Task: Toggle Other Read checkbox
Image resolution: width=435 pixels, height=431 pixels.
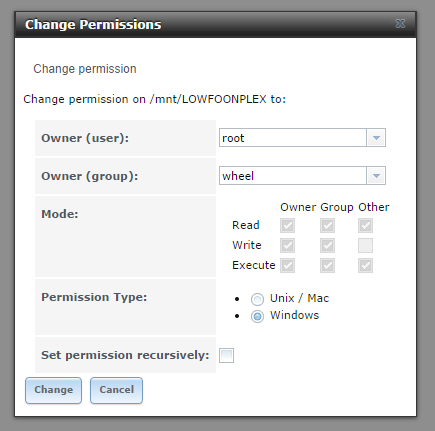Action: pyautogui.click(x=365, y=226)
